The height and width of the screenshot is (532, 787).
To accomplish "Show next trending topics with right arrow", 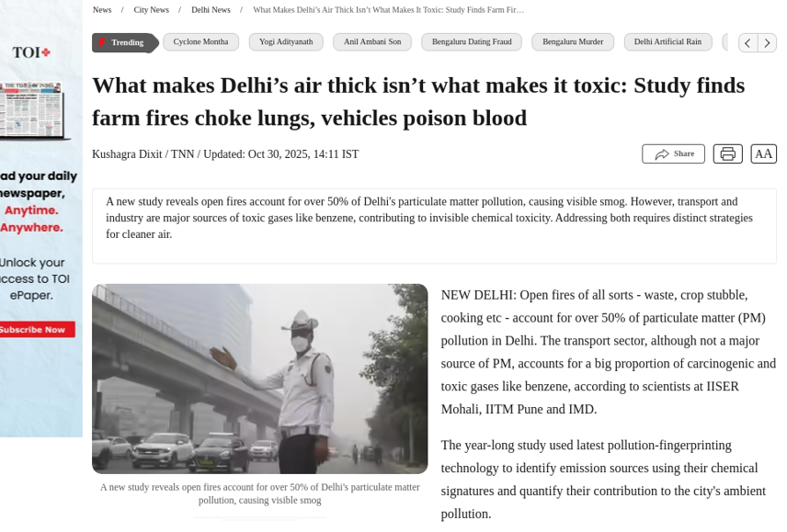I will pyautogui.click(x=767, y=43).
